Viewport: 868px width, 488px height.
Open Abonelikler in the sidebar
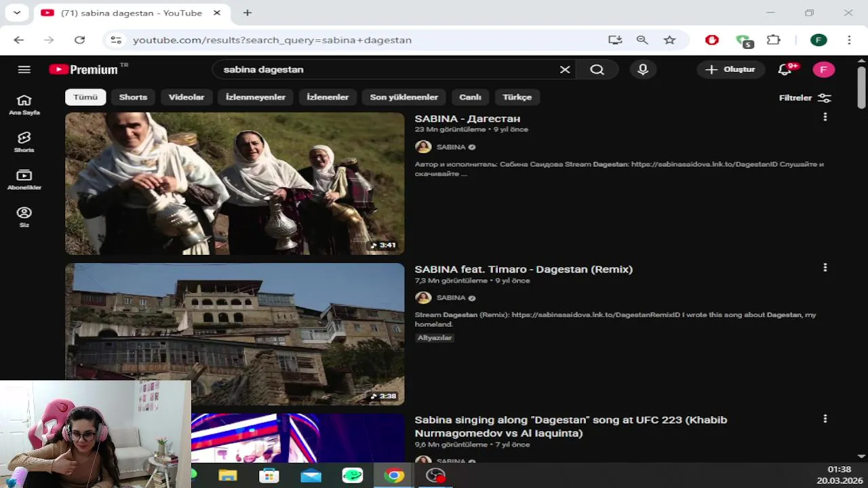[x=24, y=180]
